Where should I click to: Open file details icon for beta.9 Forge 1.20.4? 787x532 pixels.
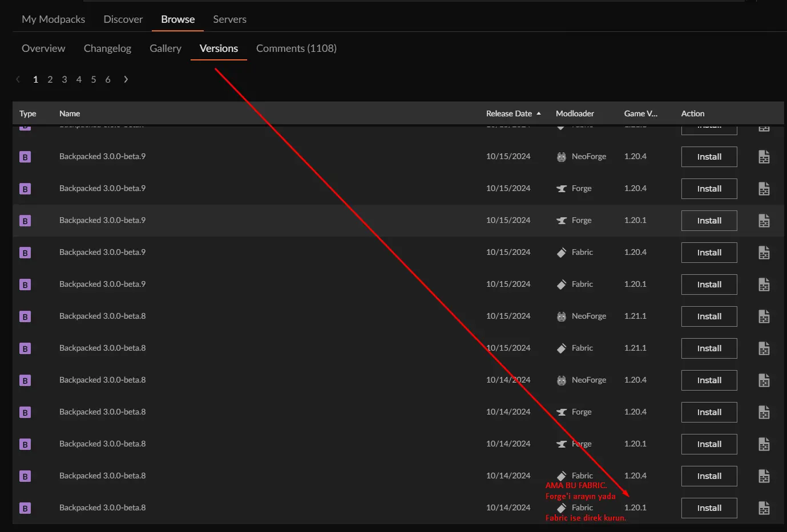click(x=764, y=189)
